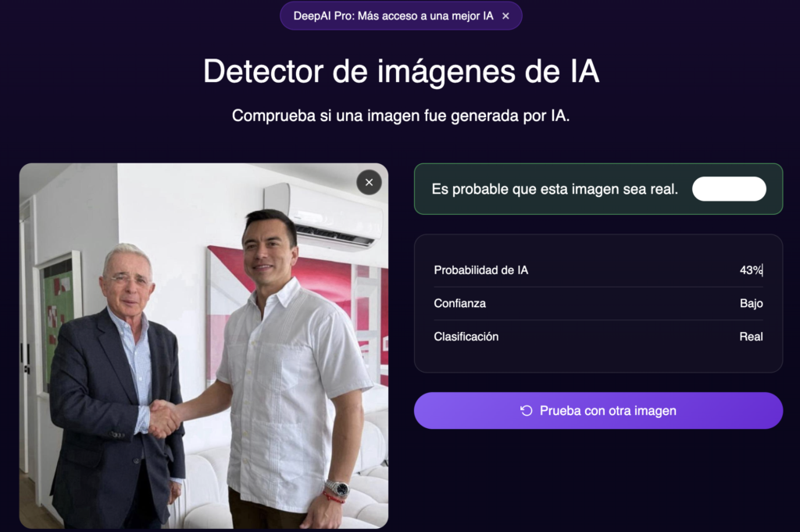Viewport: 800px width, 532px height.
Task: Click the older man's glasses in photo
Action: pyautogui.click(x=127, y=280)
